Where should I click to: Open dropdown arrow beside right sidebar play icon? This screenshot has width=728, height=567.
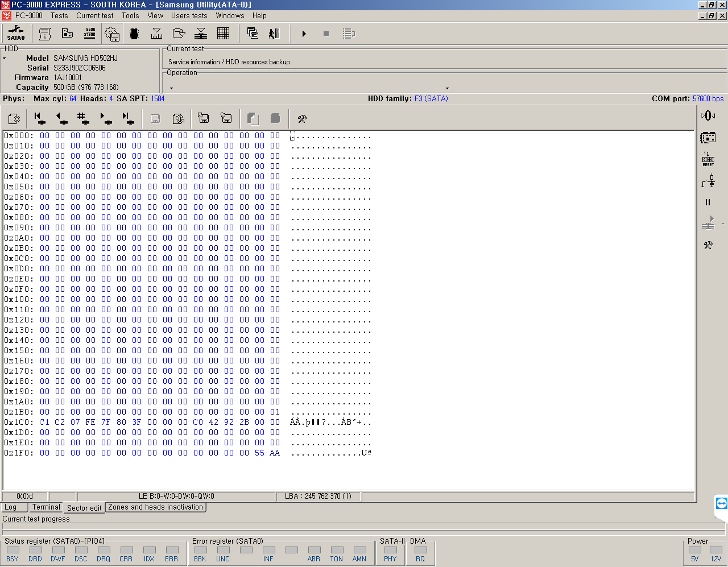coord(723,224)
